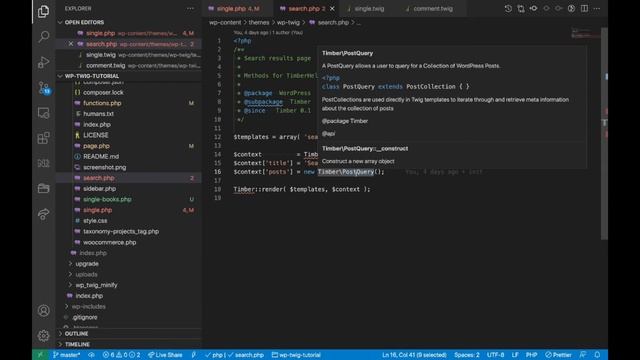Click the code minimap preview
Image resolution: width=640 pixels, height=360 pixels.
click(x=585, y=33)
